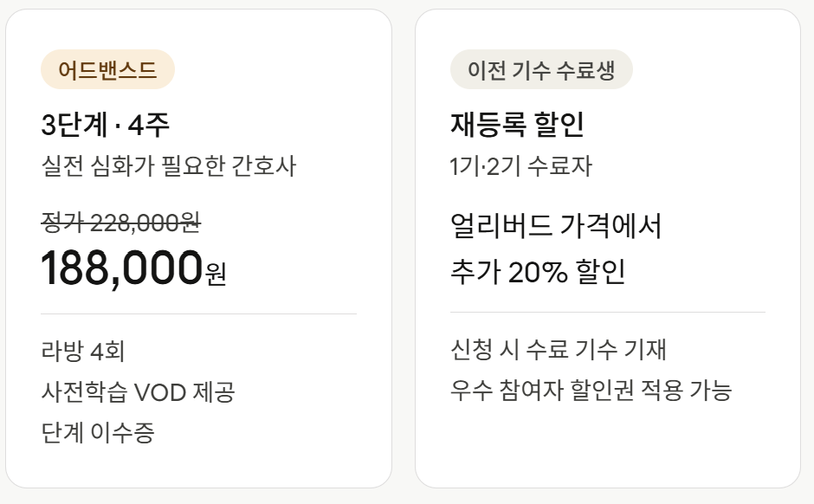The image size is (814, 504).
Task: Click the small 원 unit after 188,000
Action: (216, 275)
